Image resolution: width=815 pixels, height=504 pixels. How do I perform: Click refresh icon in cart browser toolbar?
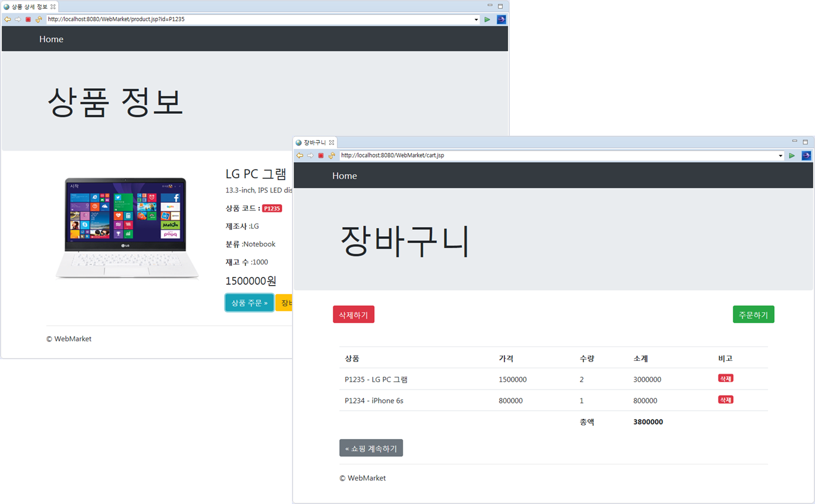pos(332,156)
